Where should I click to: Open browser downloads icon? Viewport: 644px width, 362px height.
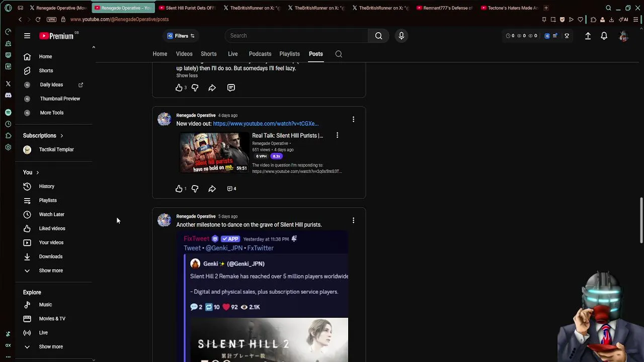pos(611,19)
